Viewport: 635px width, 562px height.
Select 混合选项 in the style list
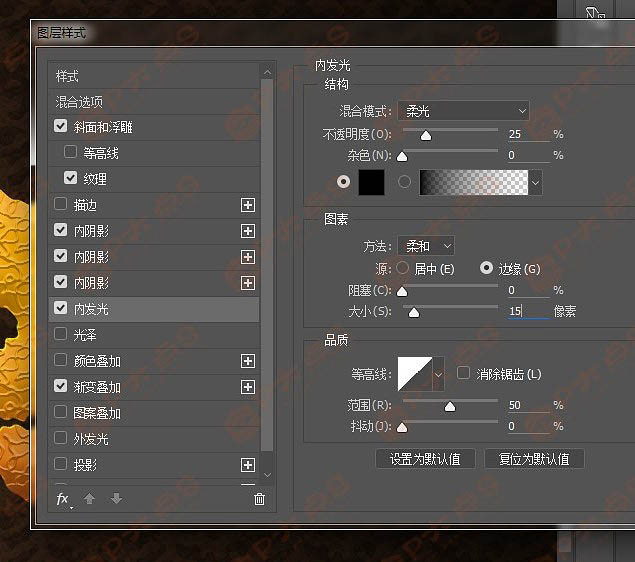coord(80,102)
